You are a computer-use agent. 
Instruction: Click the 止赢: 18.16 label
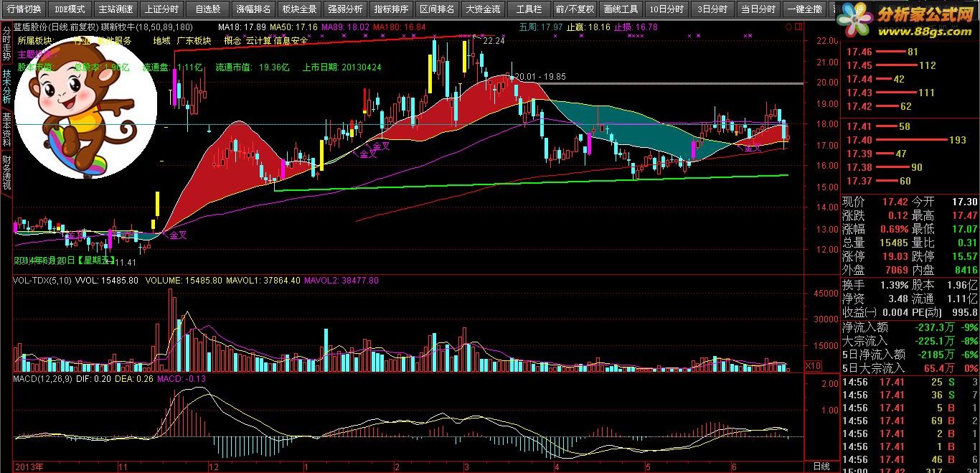coord(589,27)
